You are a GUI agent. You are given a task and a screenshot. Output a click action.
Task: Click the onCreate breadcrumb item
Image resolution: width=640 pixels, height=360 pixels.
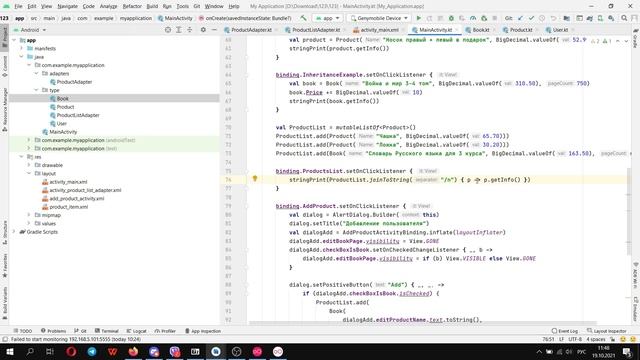pos(245,18)
